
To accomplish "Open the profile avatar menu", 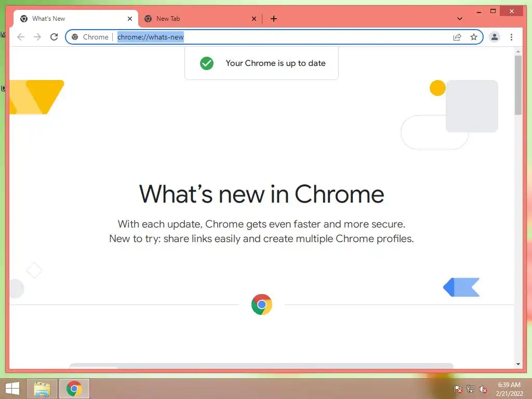I will pyautogui.click(x=495, y=37).
